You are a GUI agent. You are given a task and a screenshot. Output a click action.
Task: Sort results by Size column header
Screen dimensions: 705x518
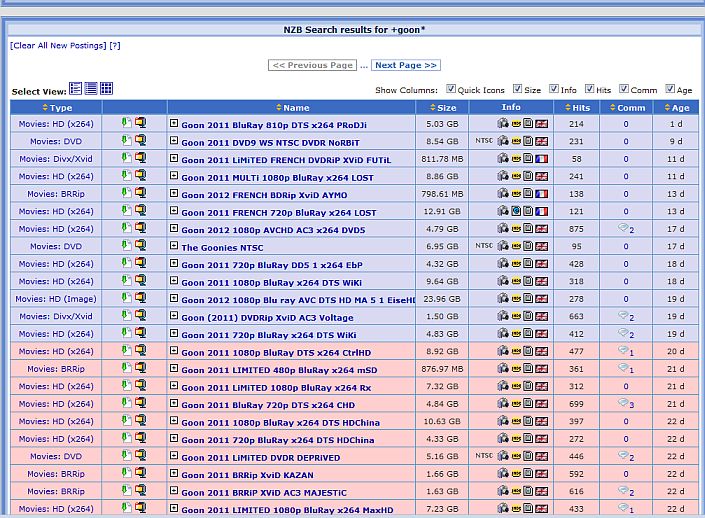[443, 107]
